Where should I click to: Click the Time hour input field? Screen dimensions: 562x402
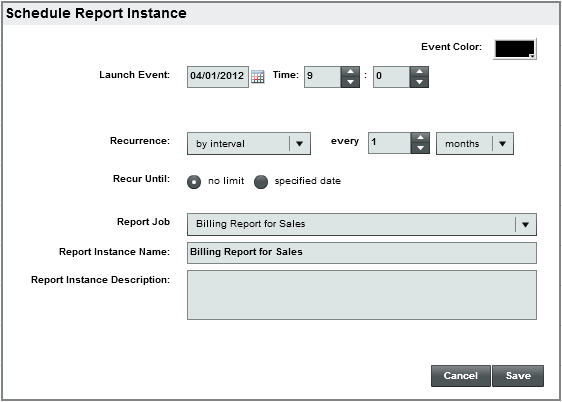point(323,77)
